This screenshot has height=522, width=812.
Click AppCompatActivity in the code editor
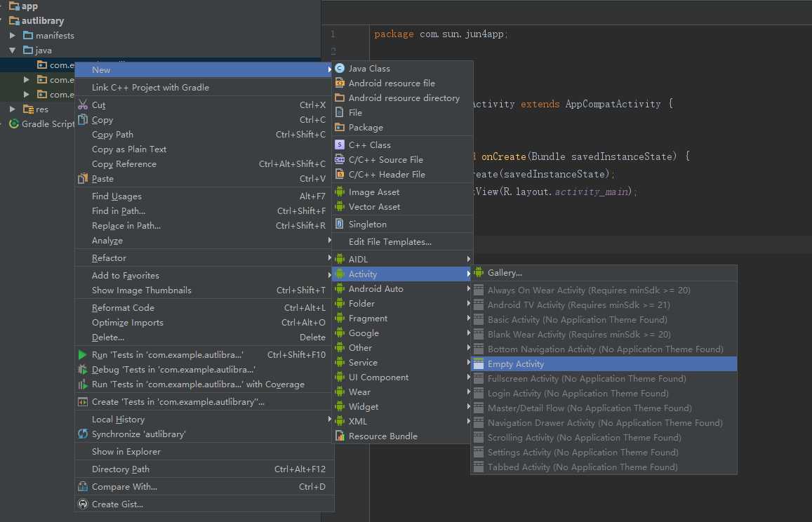(613, 104)
